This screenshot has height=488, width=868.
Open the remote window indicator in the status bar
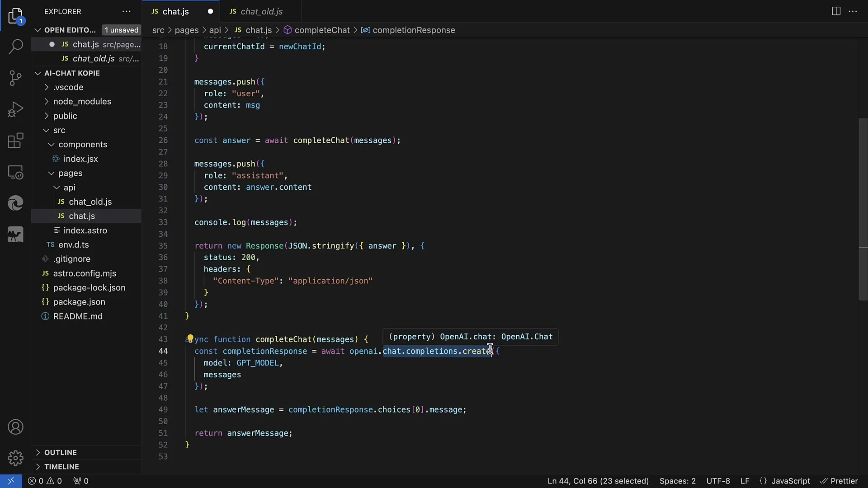coord(11,481)
